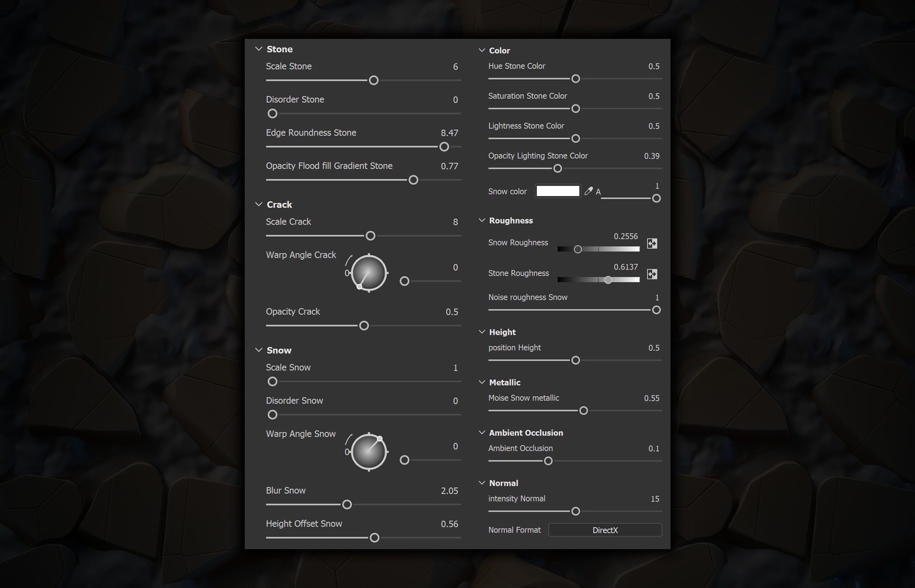The width and height of the screenshot is (915, 588).
Task: Collapse the Height section
Action: 482,332
